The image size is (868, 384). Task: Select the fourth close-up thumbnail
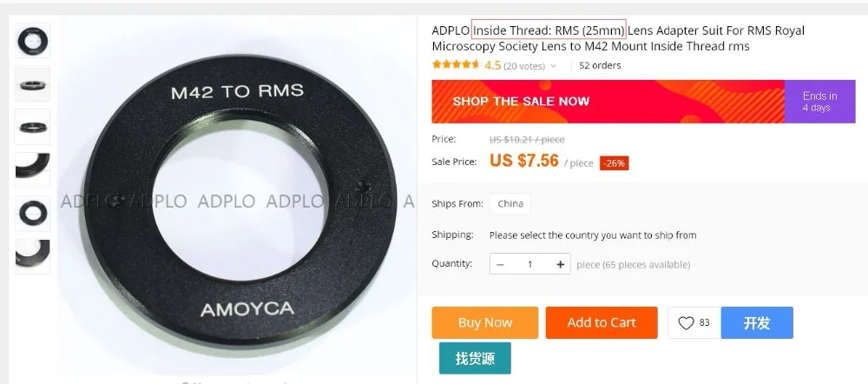tap(33, 170)
